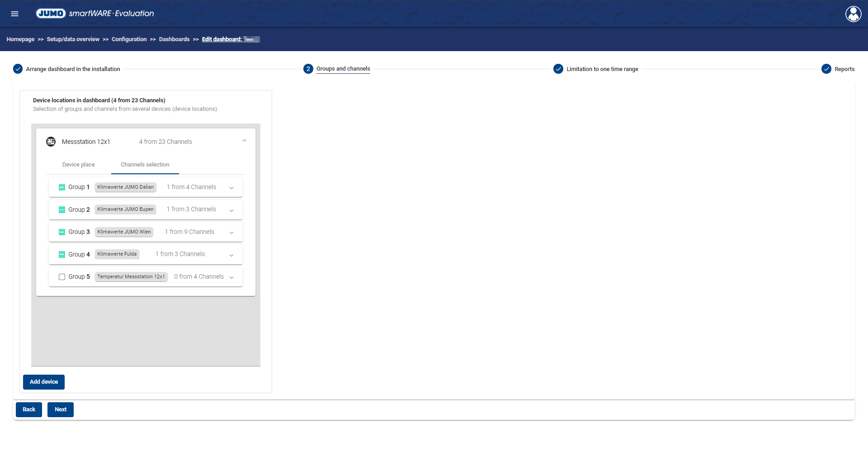Select the Channels selection tab
This screenshot has height=476, width=868.
(145, 165)
